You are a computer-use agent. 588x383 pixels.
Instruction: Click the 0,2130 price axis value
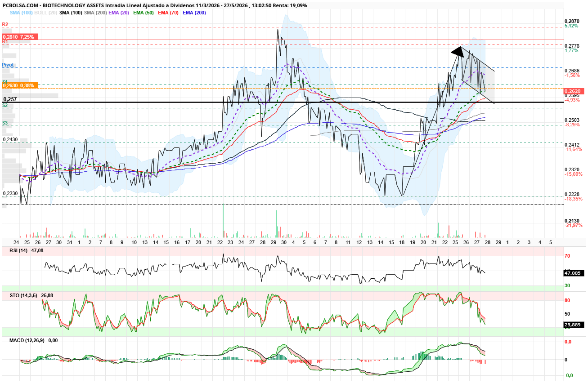572,220
